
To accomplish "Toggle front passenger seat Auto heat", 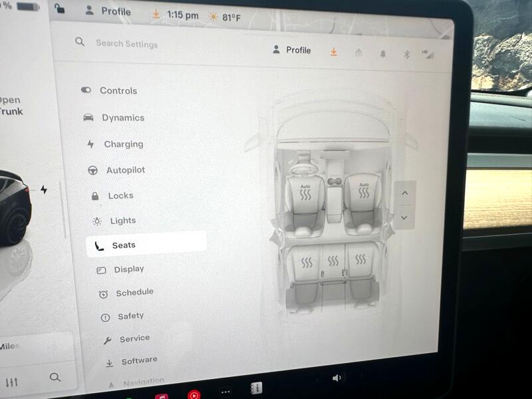I will coord(364,193).
